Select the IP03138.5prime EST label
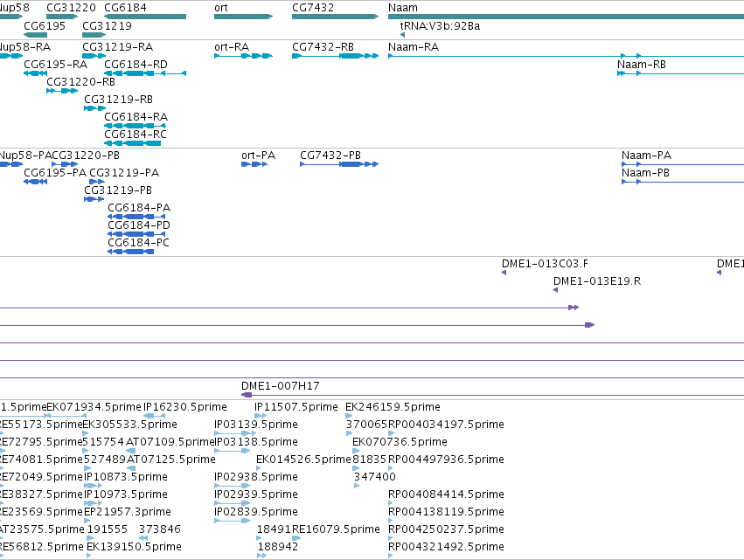This screenshot has width=744, height=560. (256, 442)
